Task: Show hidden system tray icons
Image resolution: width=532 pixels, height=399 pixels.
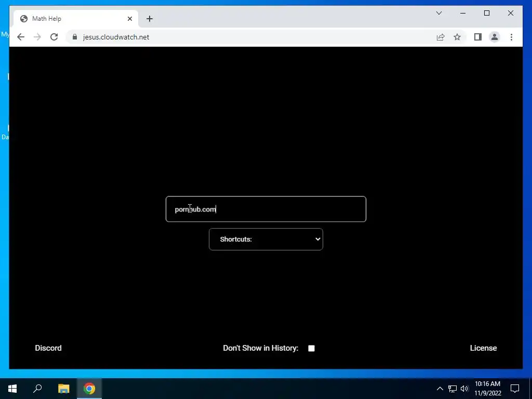Action: pyautogui.click(x=440, y=389)
